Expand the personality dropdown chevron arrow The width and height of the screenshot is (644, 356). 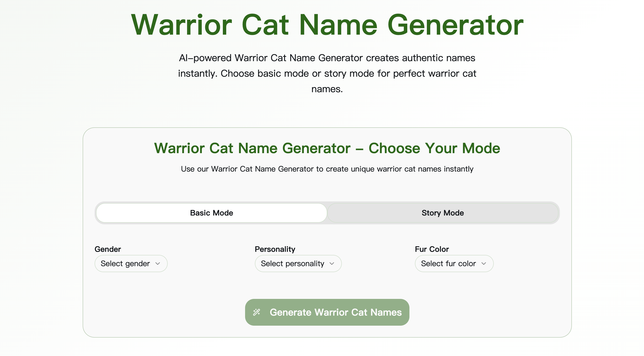tap(333, 264)
